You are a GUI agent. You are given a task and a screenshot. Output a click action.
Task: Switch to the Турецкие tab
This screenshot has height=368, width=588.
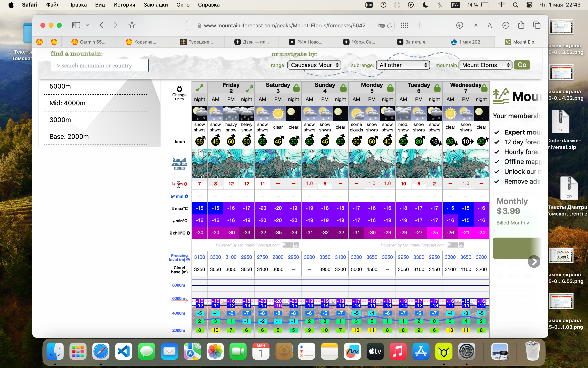[x=197, y=42]
